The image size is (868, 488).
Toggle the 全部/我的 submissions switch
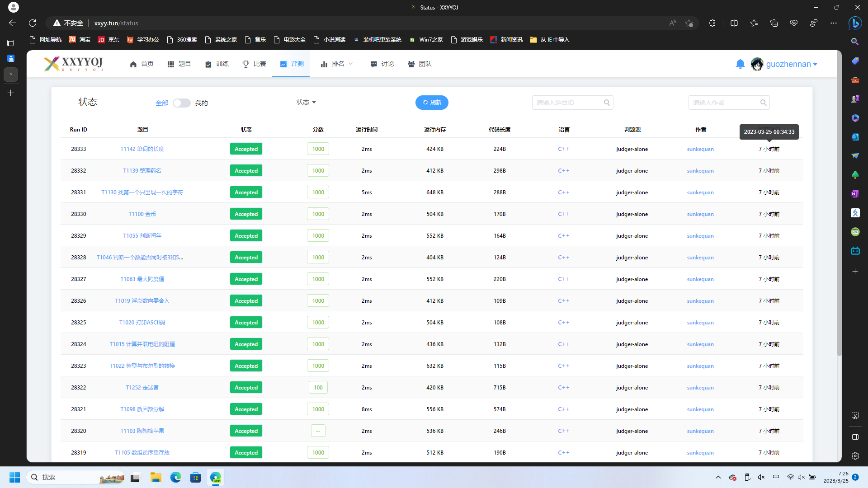[181, 103]
